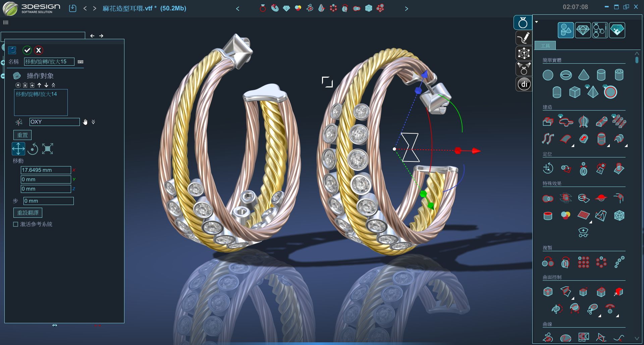Open the 'di' module workbench
Image resolution: width=644 pixels, height=345 pixels.
pyautogui.click(x=524, y=84)
